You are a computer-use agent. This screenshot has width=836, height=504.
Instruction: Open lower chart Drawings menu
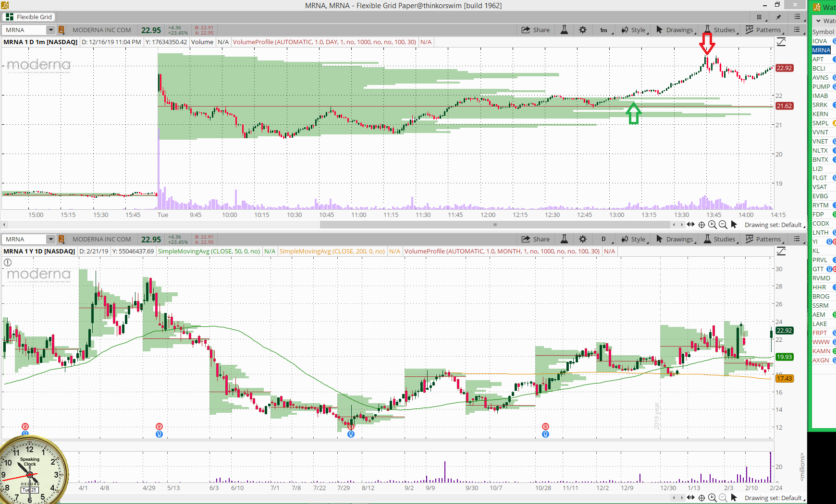point(676,239)
